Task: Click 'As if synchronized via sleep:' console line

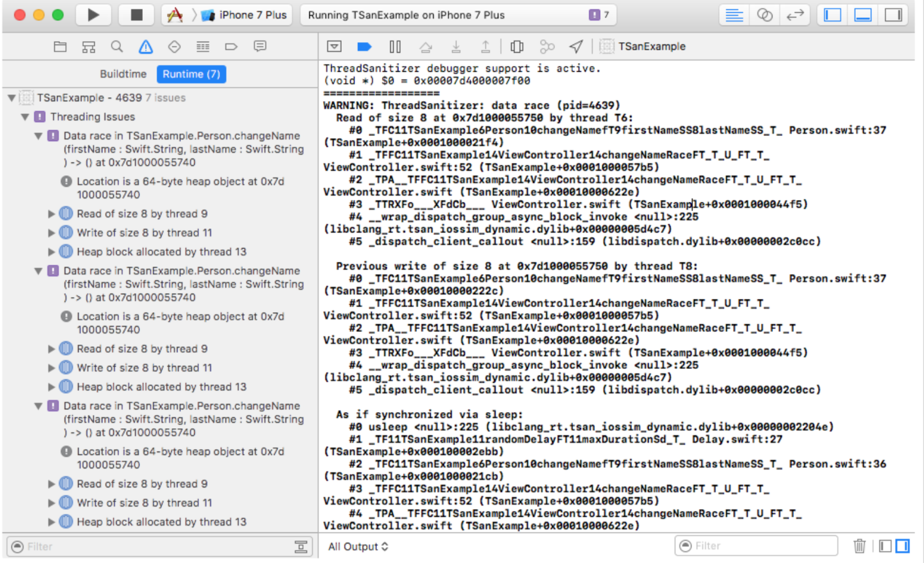Action: tap(430, 414)
